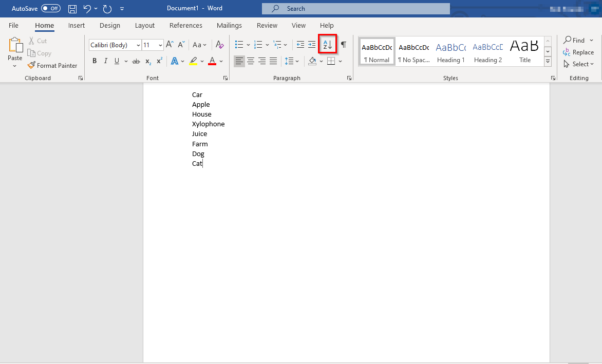Click the Shading paint bucket icon

point(312,61)
